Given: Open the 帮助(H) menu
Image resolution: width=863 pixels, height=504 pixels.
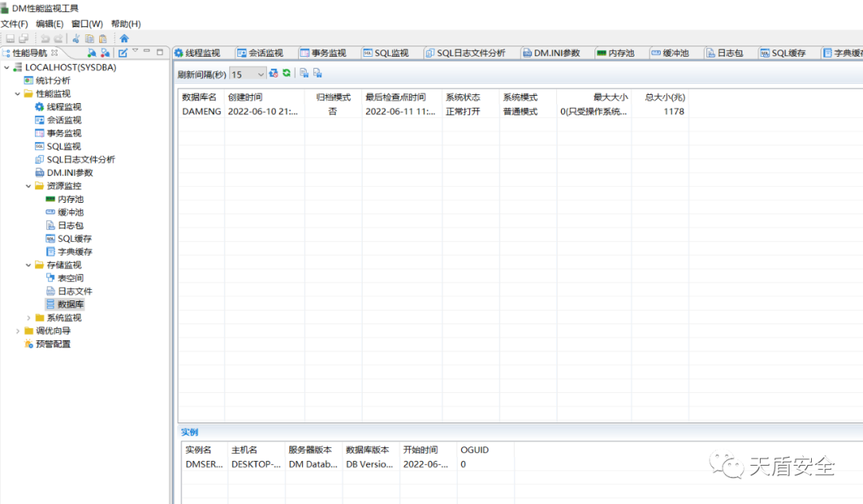Looking at the screenshot, I should tap(125, 24).
